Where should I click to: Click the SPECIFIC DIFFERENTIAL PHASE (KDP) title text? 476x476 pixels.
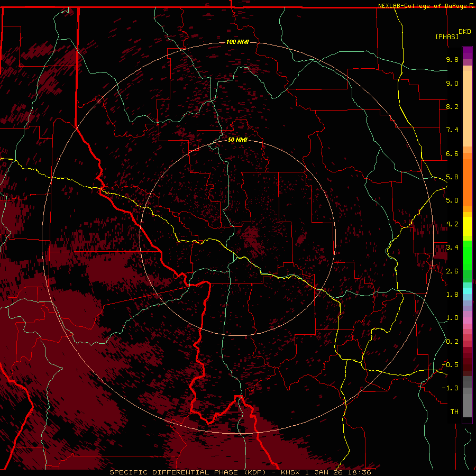tap(187, 472)
